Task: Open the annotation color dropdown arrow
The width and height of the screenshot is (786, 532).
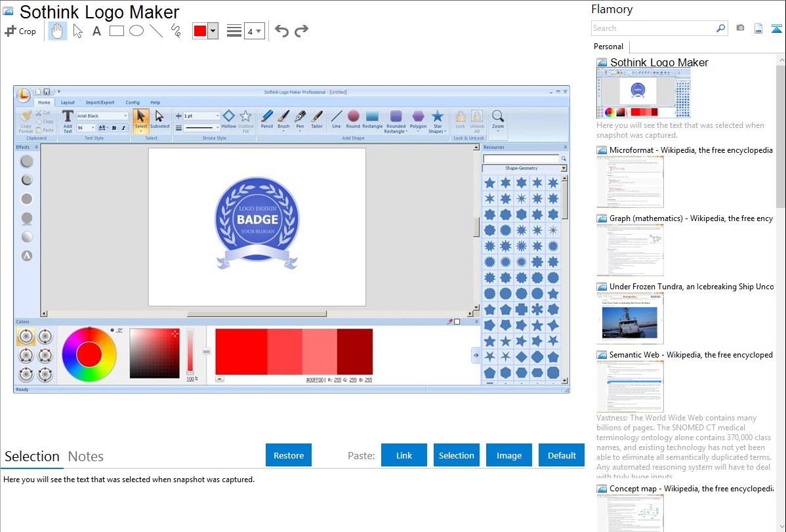Action: coord(213,31)
